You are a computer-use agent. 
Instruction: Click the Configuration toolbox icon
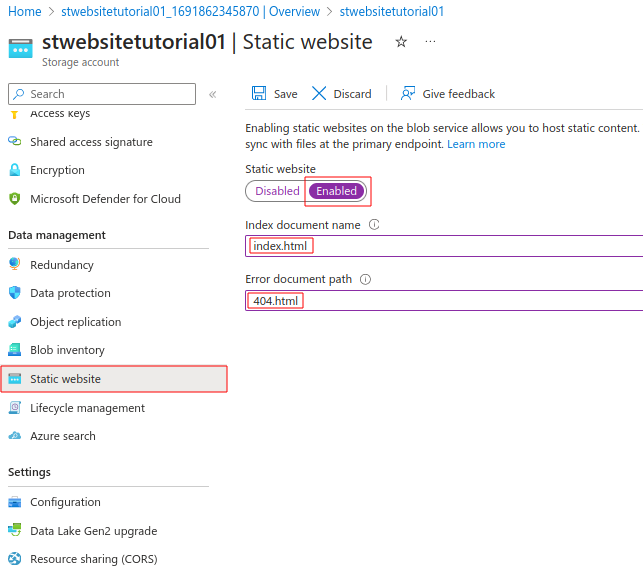[15, 502]
